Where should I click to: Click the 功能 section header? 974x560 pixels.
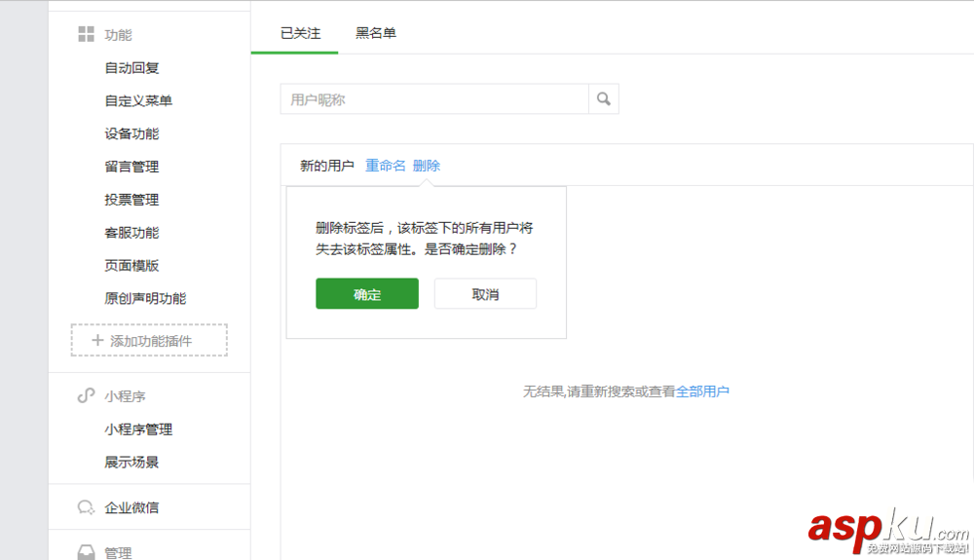pyautogui.click(x=118, y=35)
